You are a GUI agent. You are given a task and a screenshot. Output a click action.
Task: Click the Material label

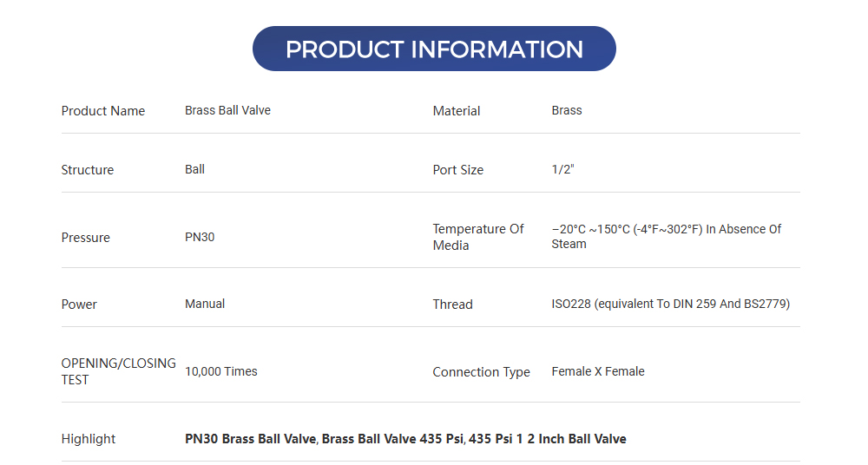[457, 111]
